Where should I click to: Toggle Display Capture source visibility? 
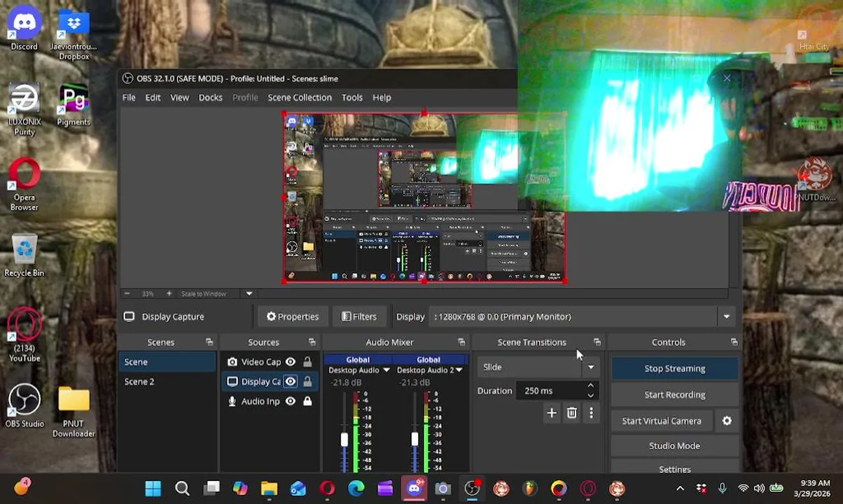(x=290, y=381)
